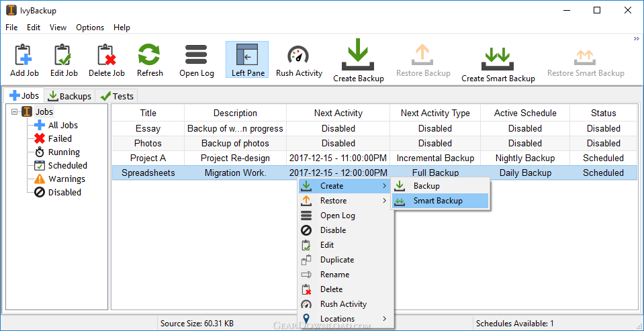This screenshot has width=644, height=331.
Task: Open the File menu
Action: tap(11, 28)
